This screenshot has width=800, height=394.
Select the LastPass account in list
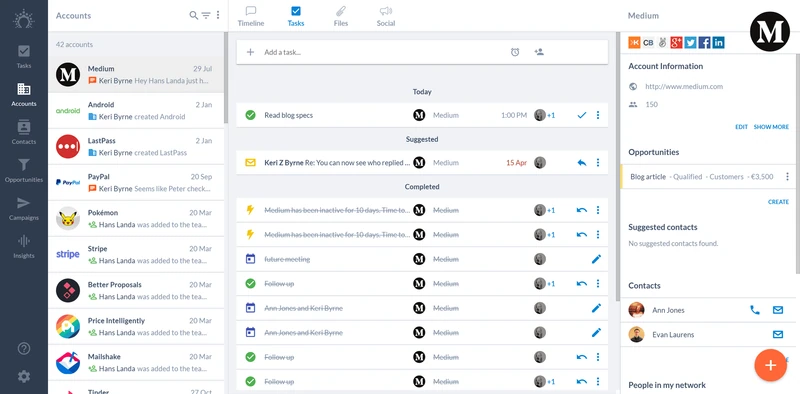tap(136, 146)
